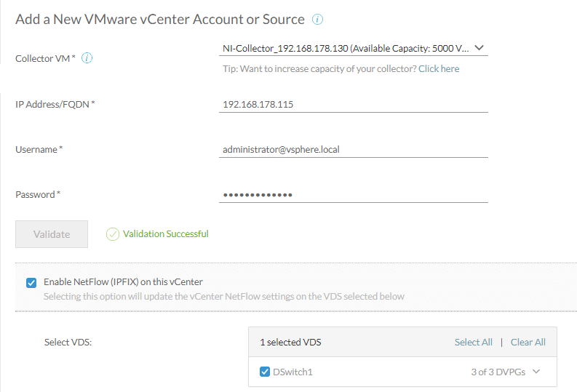Click info icon next to Collector VM

point(87,58)
